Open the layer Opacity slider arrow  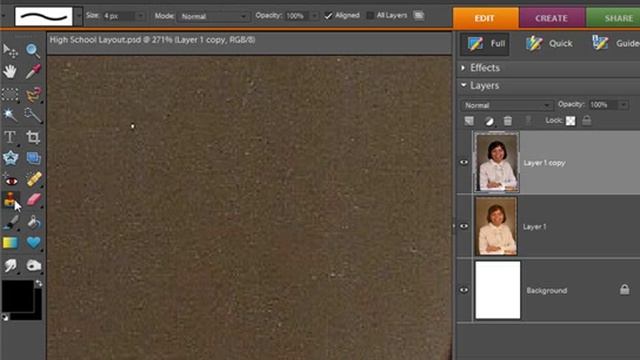coord(623,105)
